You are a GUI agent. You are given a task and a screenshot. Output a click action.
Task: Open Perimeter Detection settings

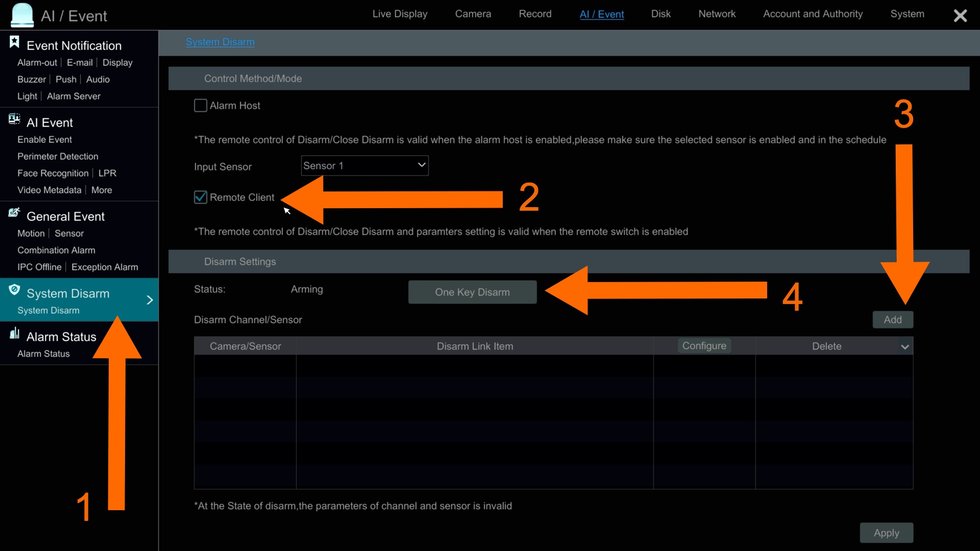pos(58,157)
